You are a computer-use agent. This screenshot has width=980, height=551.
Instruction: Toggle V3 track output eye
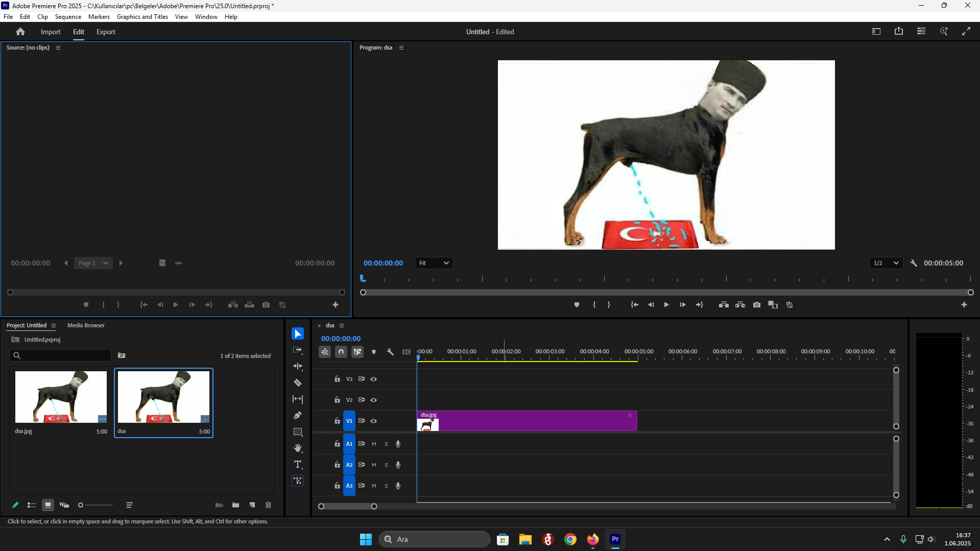[x=374, y=379]
